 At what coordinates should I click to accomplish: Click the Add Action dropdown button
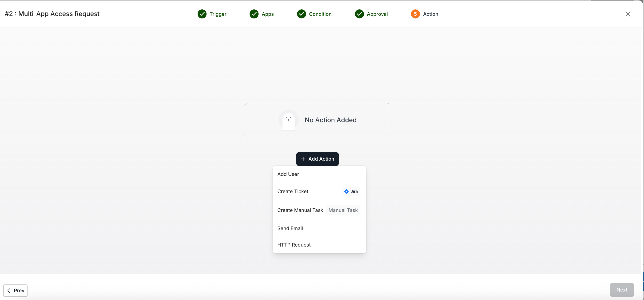coord(317,159)
